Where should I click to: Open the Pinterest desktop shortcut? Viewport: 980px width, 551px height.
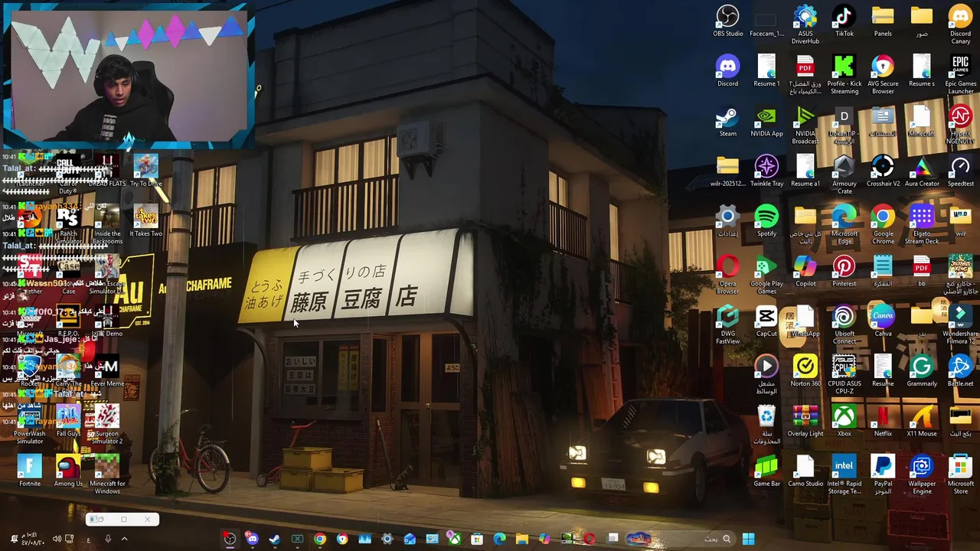coord(844,272)
